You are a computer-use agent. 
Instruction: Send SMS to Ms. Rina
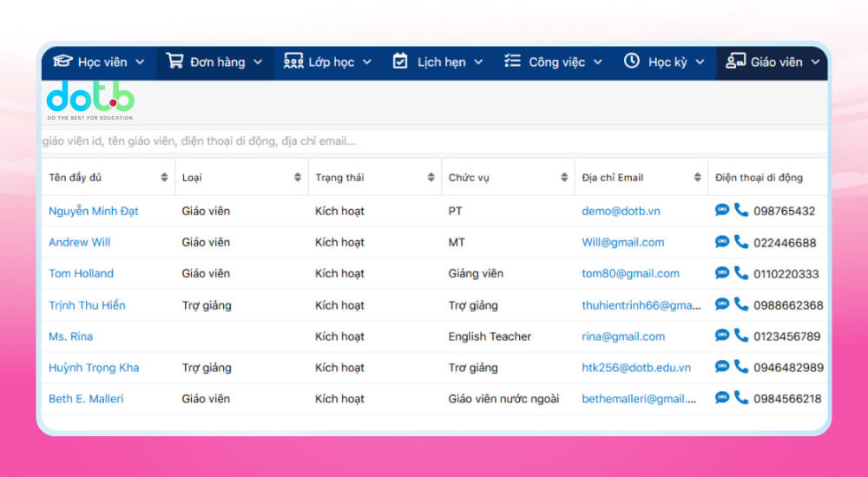pos(722,335)
